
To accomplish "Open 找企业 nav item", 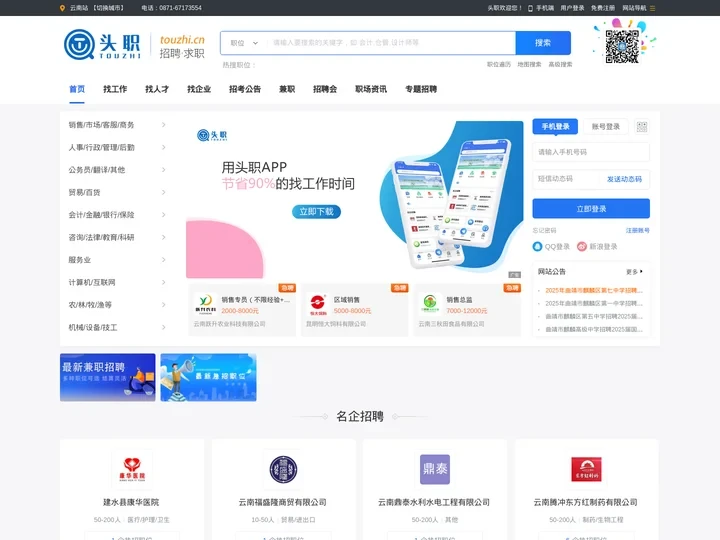I will click(x=199, y=89).
